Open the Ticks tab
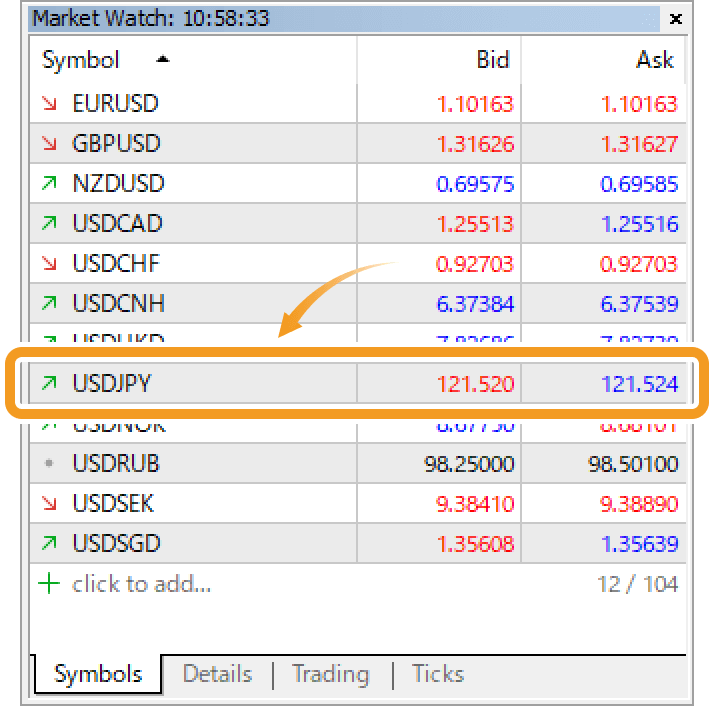 coord(438,674)
